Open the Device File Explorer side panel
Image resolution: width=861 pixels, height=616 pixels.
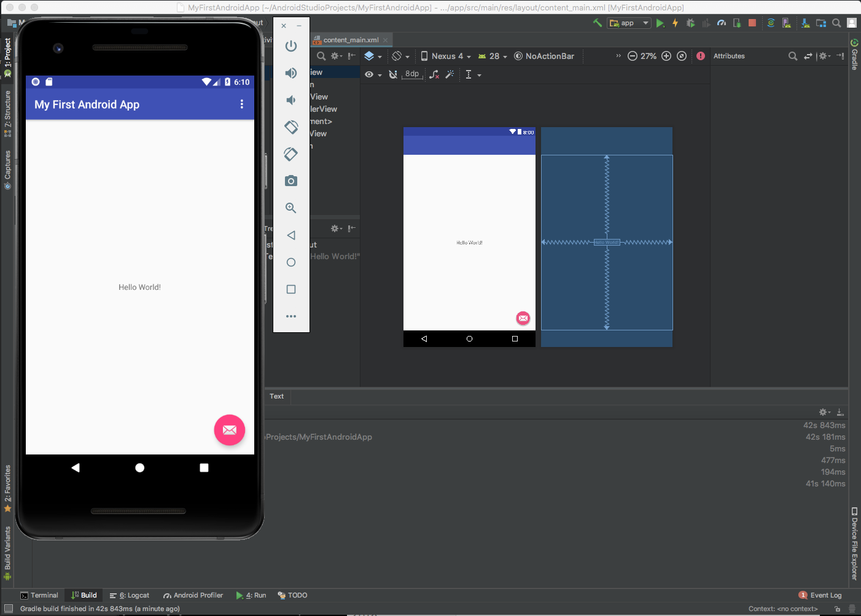click(854, 544)
